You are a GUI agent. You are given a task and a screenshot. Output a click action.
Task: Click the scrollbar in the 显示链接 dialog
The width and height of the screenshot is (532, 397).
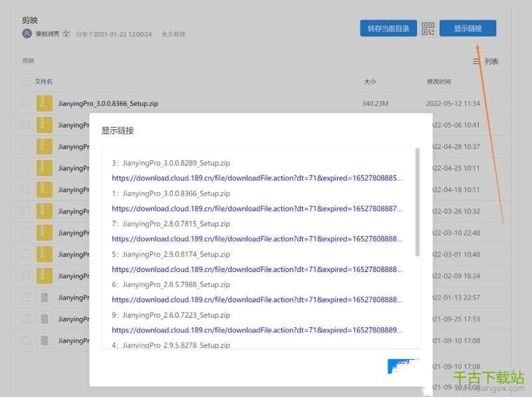coord(417,202)
